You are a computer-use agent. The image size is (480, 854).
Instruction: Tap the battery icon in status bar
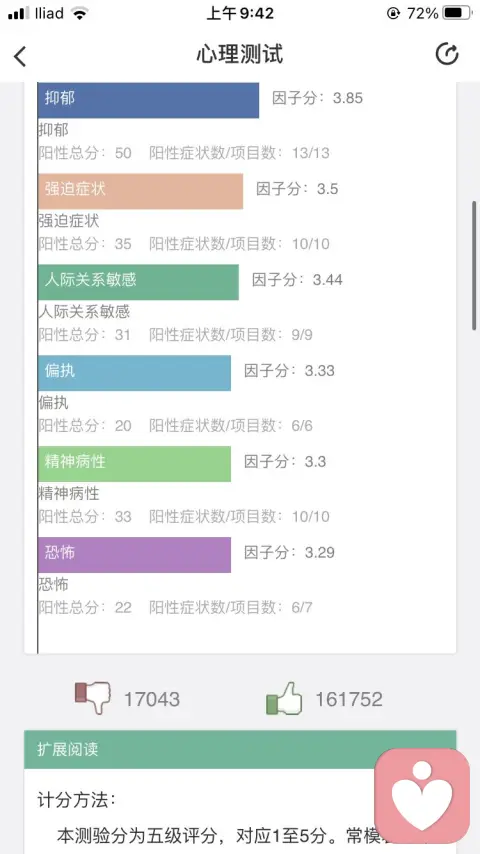(457, 13)
